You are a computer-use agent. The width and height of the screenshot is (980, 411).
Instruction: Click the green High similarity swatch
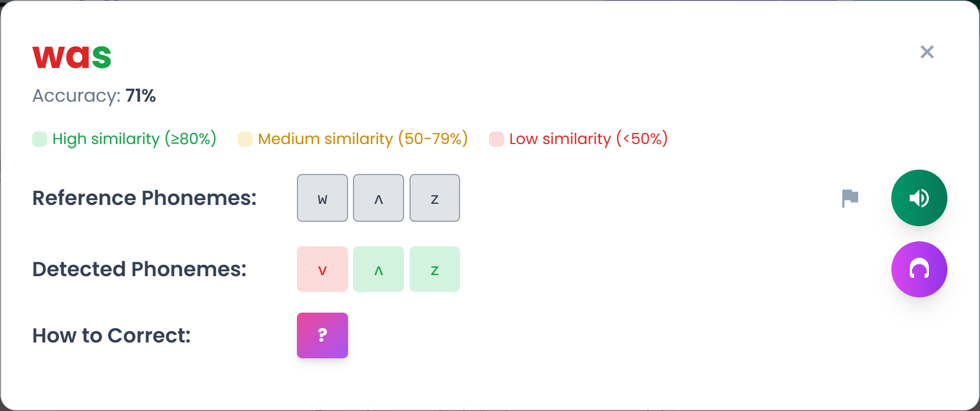click(40, 139)
